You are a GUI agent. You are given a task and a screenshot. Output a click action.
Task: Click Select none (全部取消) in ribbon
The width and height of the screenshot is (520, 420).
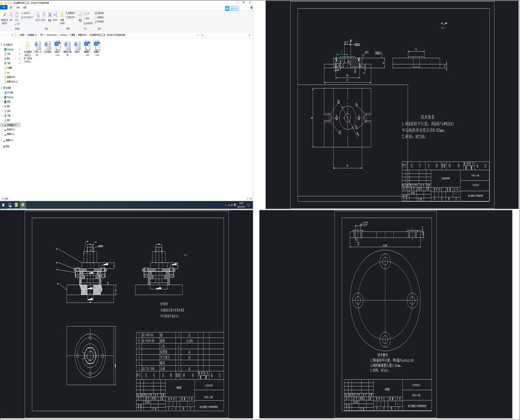pyautogui.click(x=99, y=17)
